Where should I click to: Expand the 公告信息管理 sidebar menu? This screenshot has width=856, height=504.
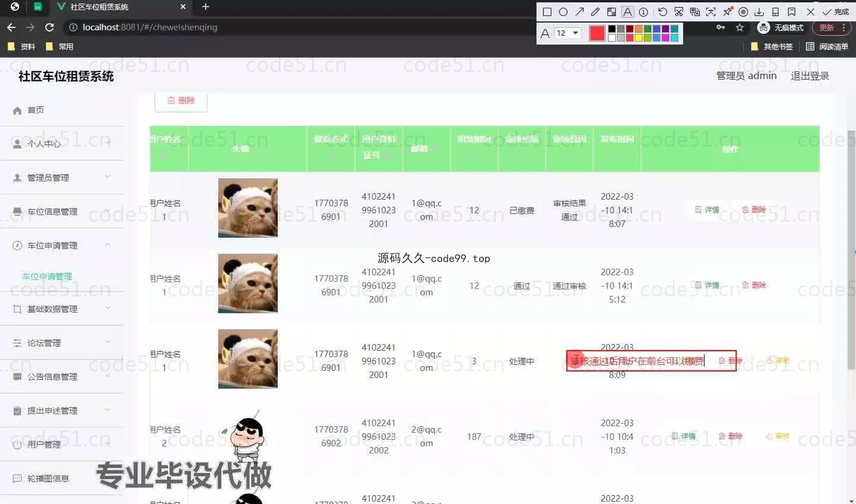pyautogui.click(x=62, y=376)
